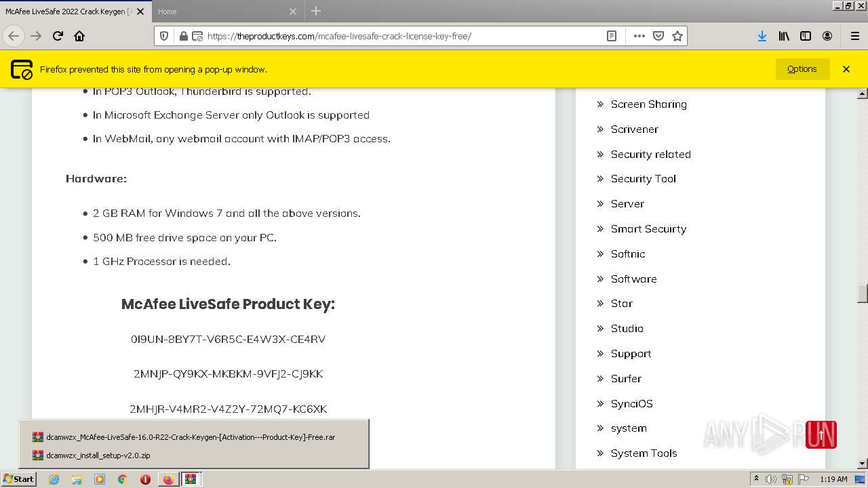The width and height of the screenshot is (868, 488).
Task: View site security padlock details
Action: click(x=183, y=36)
